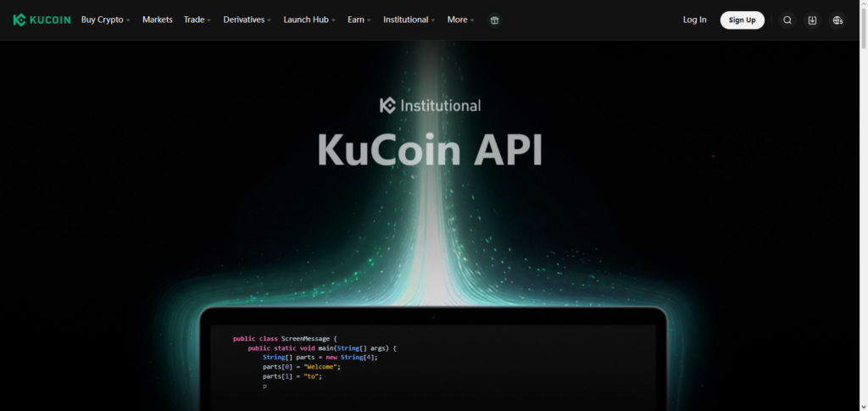Open the app download icon

coord(812,20)
